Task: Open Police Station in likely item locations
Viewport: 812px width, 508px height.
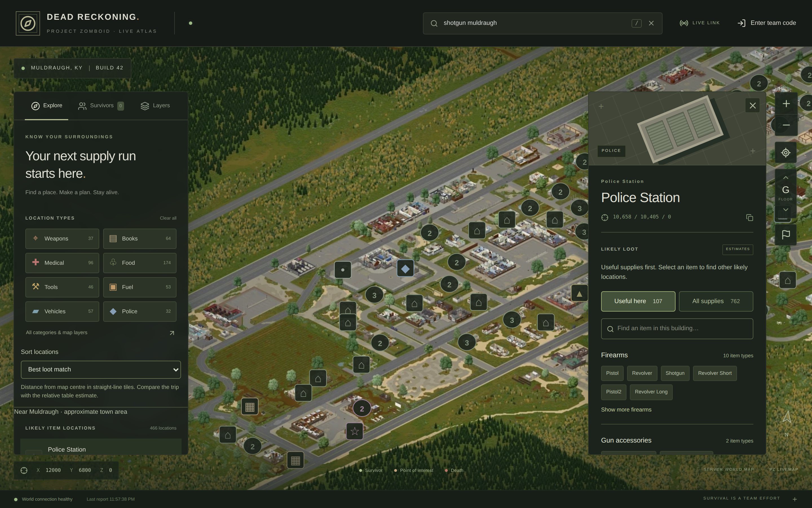Action: coord(101,447)
